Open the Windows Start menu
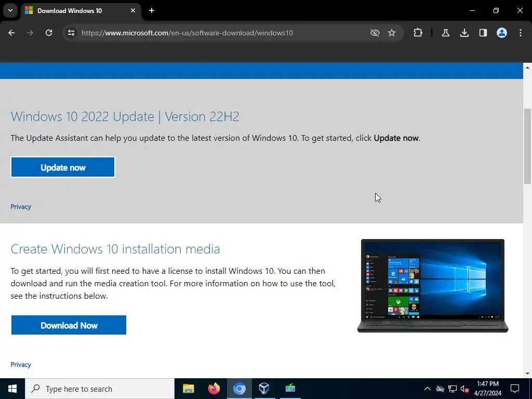The image size is (532, 399). 12,389
